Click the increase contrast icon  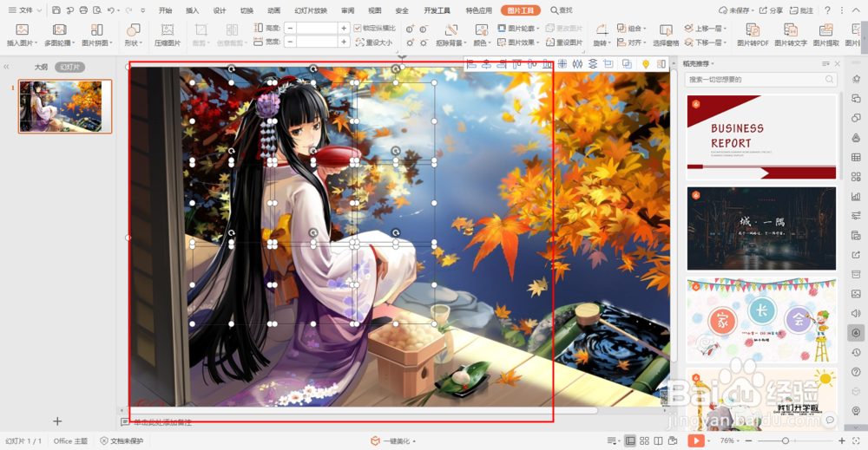pos(410,29)
